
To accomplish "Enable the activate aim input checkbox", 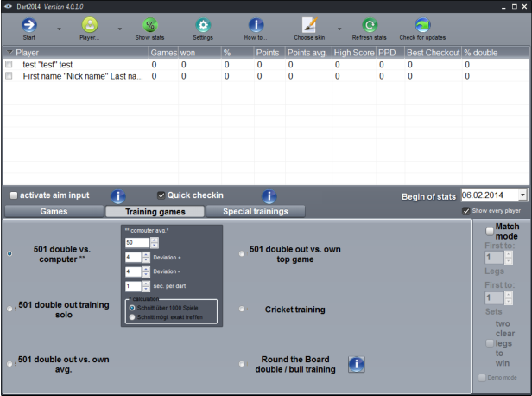I will 13,195.
